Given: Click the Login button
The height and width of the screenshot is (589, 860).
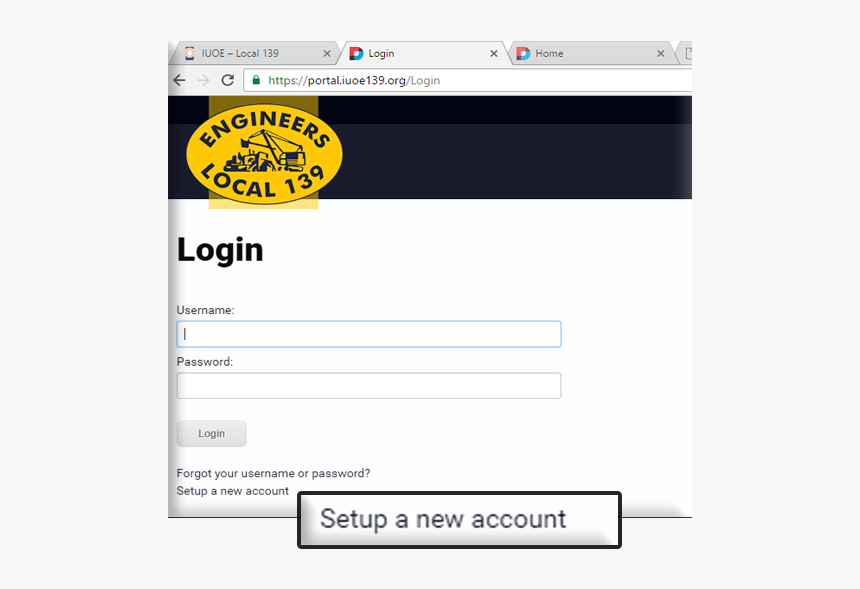Looking at the screenshot, I should [x=212, y=434].
